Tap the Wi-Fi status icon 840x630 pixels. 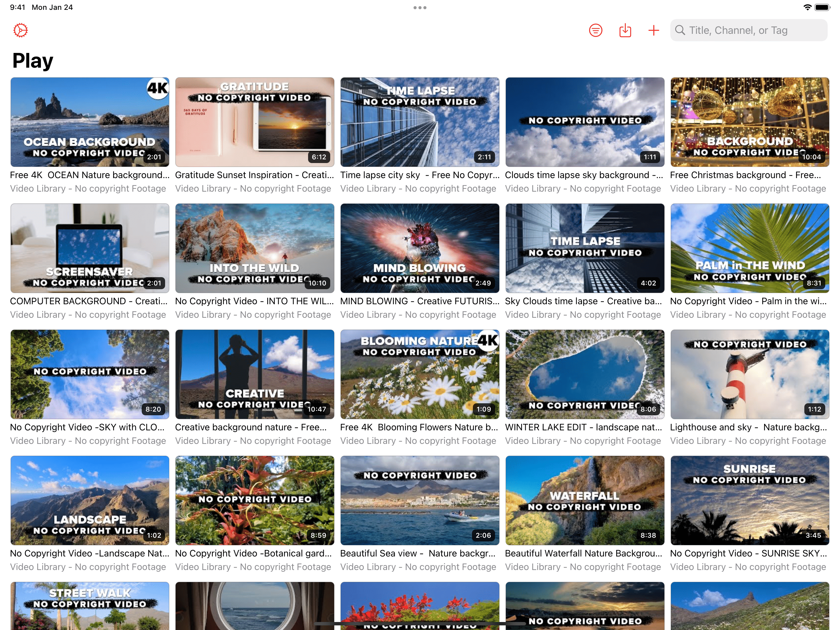tap(807, 7)
